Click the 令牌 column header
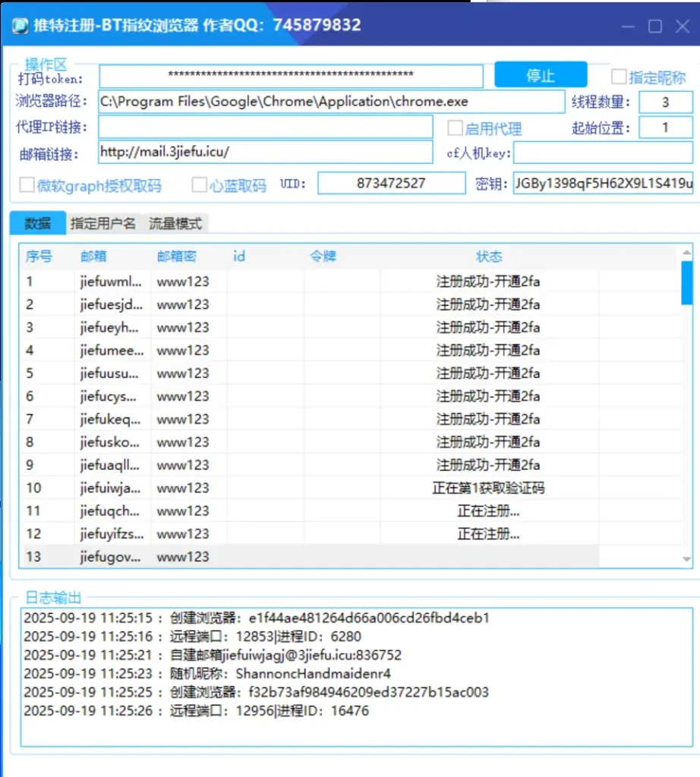 323,256
